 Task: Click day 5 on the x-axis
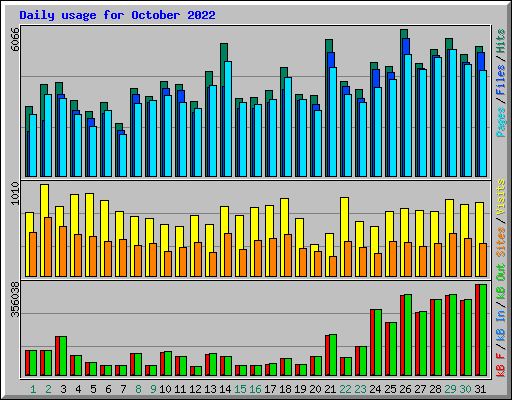[x=93, y=389]
